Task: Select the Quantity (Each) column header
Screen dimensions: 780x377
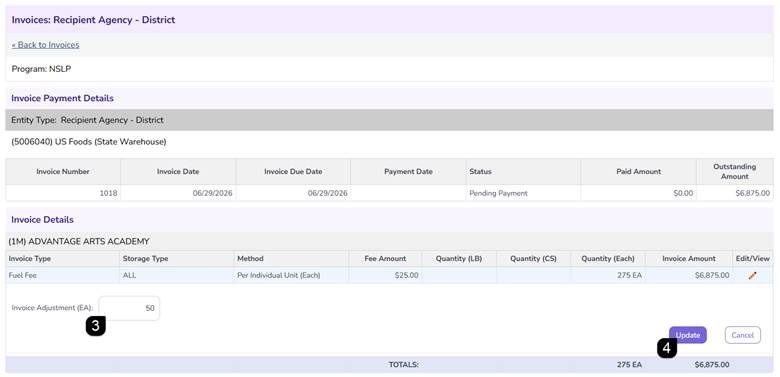Action: point(608,259)
